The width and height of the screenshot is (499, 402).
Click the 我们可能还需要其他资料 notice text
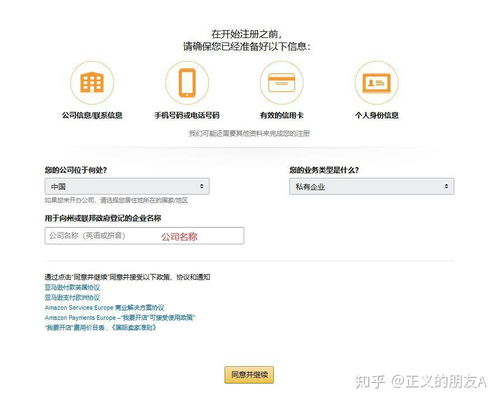click(x=249, y=134)
